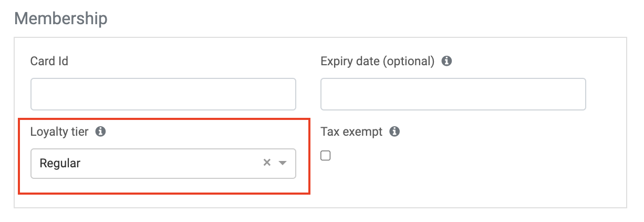The width and height of the screenshot is (644, 222).
Task: Clear the Regular loyalty tier selection
Action: (x=267, y=163)
